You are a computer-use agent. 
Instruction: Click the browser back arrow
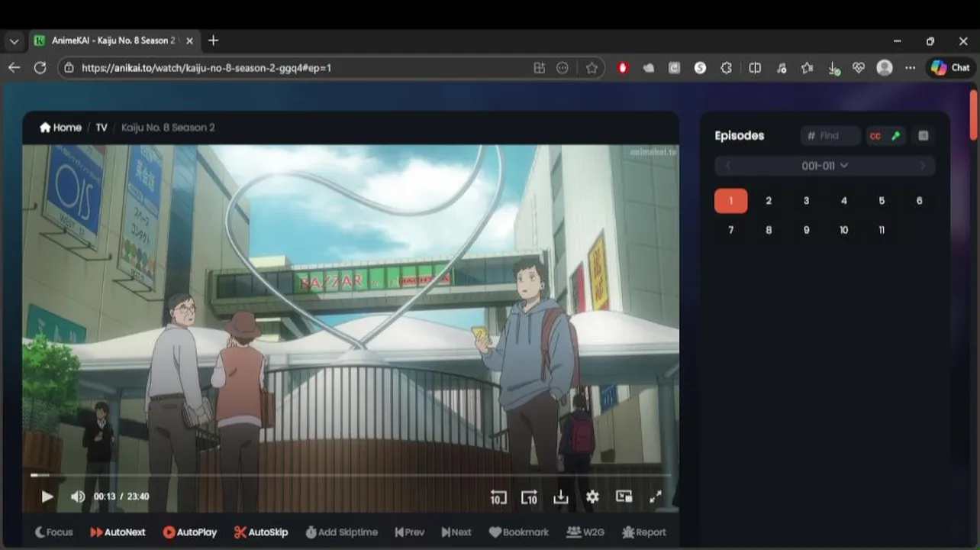click(14, 68)
